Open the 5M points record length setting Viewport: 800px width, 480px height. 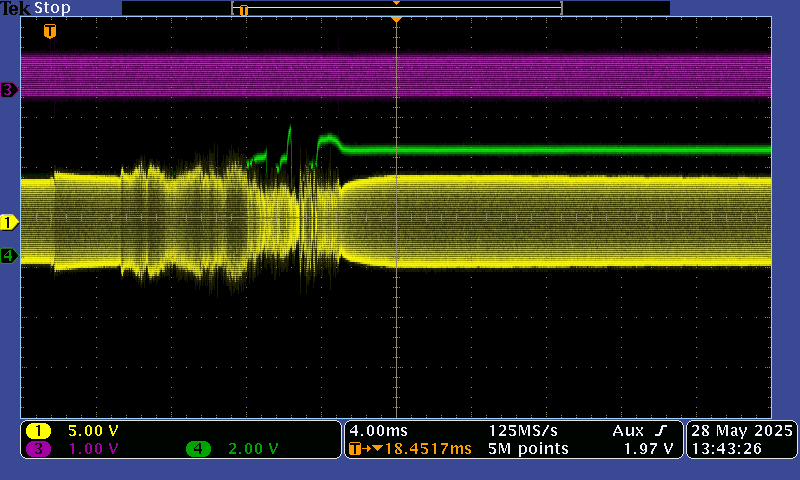[x=528, y=449]
